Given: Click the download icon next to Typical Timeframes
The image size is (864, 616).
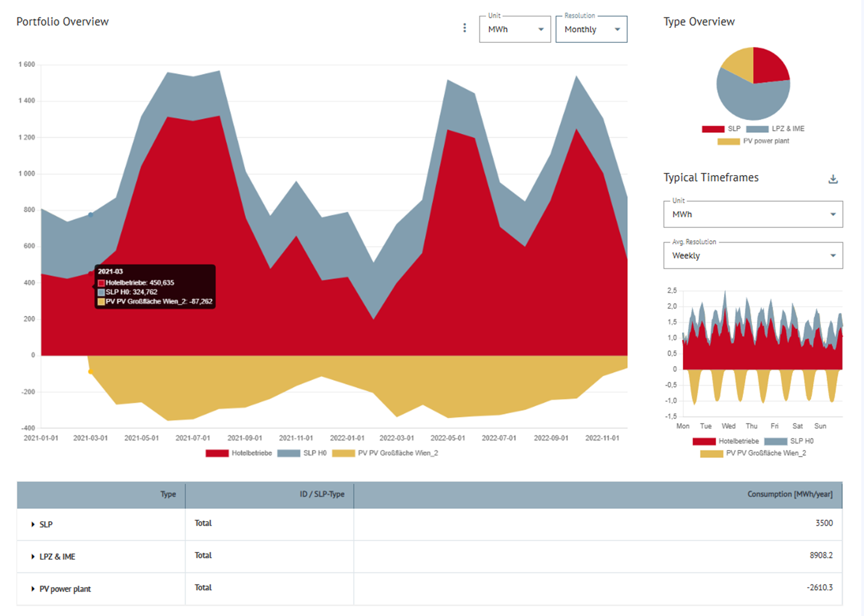Looking at the screenshot, I should pyautogui.click(x=833, y=179).
